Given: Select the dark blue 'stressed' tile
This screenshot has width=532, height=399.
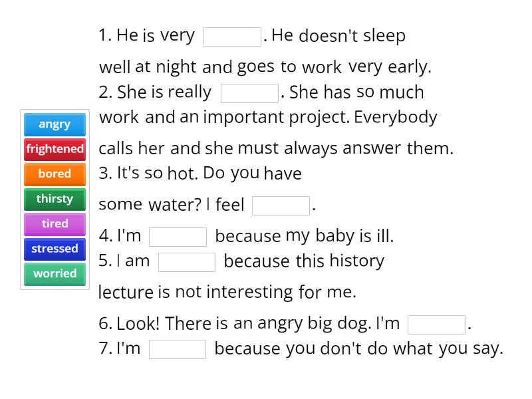Looking at the screenshot, I should click(54, 249).
